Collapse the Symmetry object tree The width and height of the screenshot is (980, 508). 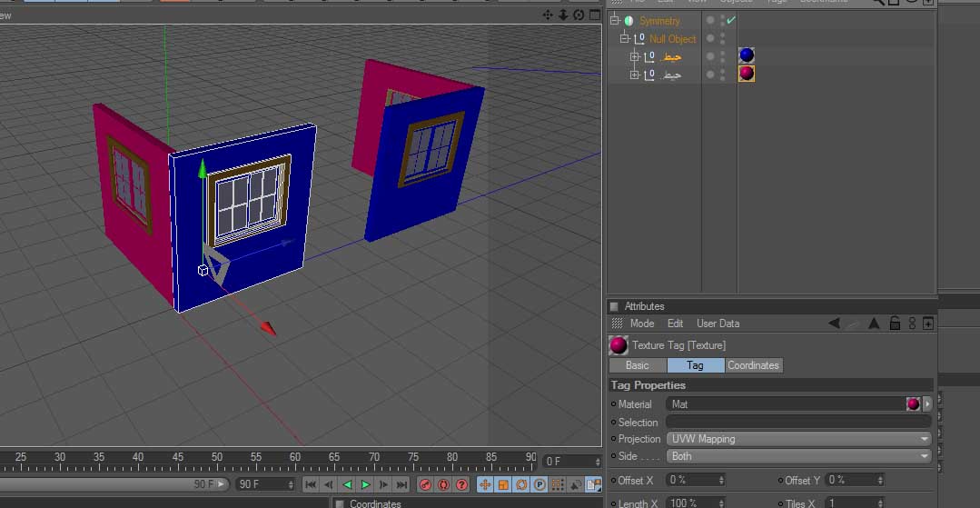coord(615,21)
